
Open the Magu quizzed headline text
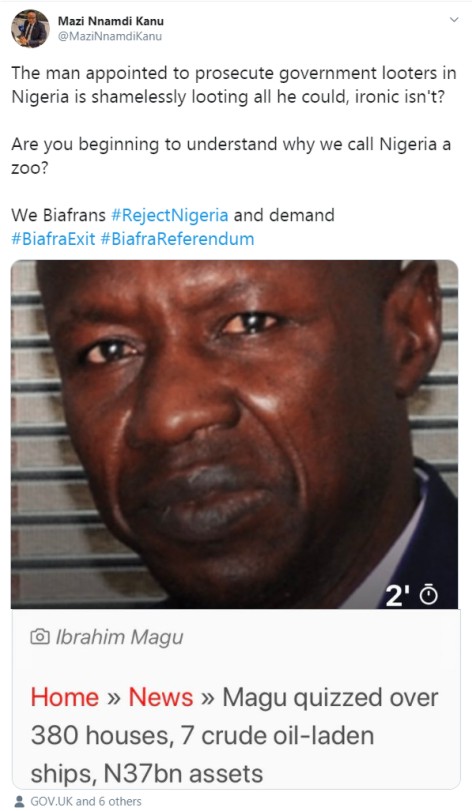pos(234,735)
